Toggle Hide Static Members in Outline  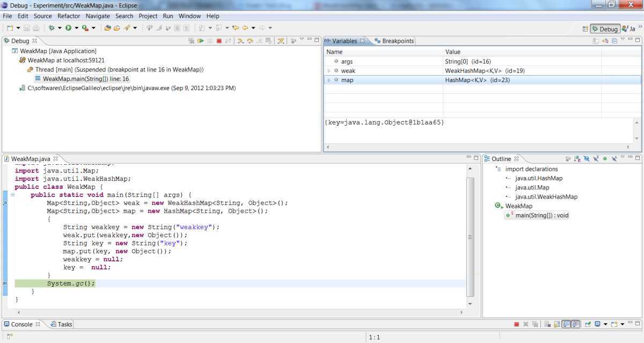pyautogui.click(x=596, y=159)
